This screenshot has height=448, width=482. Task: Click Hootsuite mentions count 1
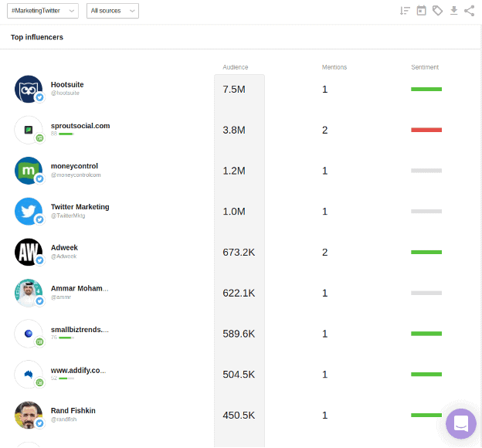pyautogui.click(x=324, y=89)
